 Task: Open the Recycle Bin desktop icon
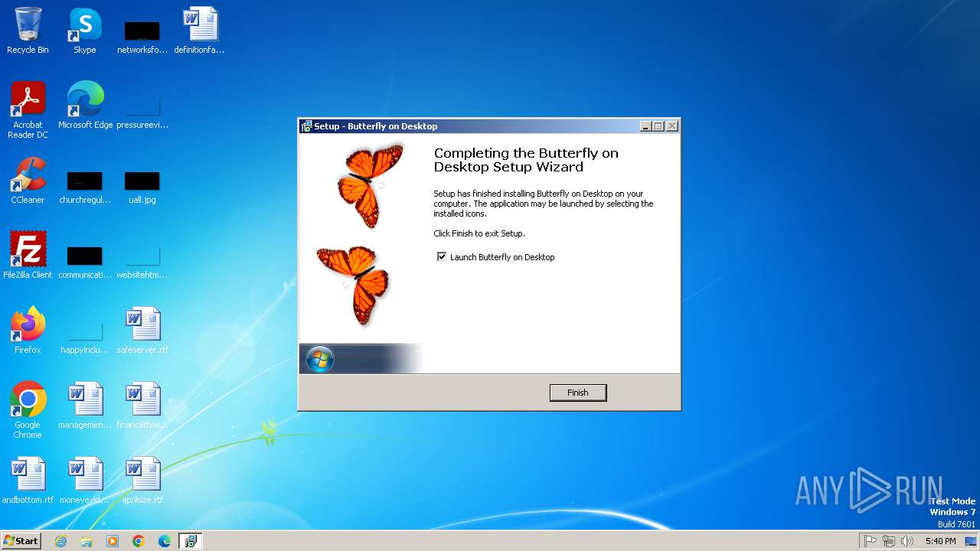click(x=28, y=31)
